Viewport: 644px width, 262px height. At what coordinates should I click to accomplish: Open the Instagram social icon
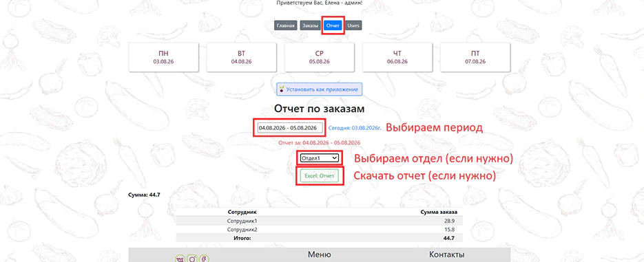191,259
